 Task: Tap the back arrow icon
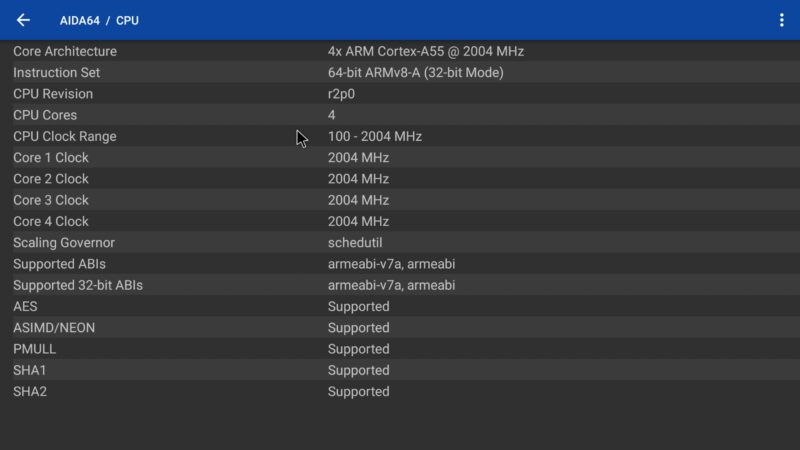pyautogui.click(x=23, y=20)
